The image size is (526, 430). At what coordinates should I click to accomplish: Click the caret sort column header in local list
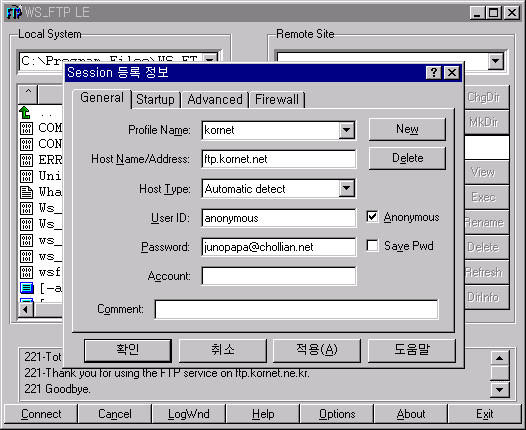point(28,94)
